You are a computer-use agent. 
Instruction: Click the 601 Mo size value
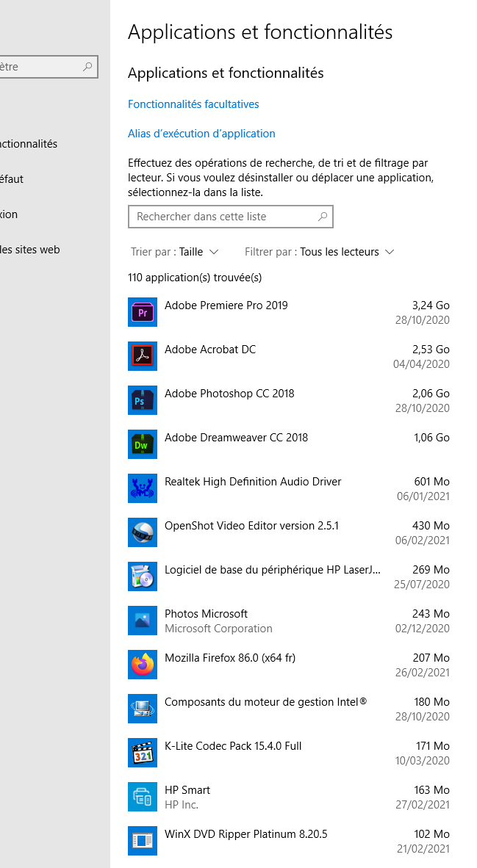click(x=432, y=482)
